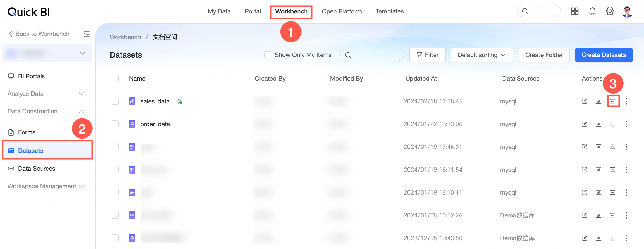Collapse the sidebar with the menu-fold icon
This screenshot has height=249, width=644.
coord(87,34)
